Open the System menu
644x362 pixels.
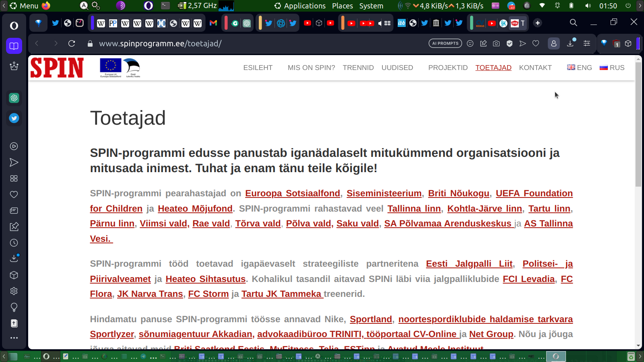pyautogui.click(x=371, y=6)
